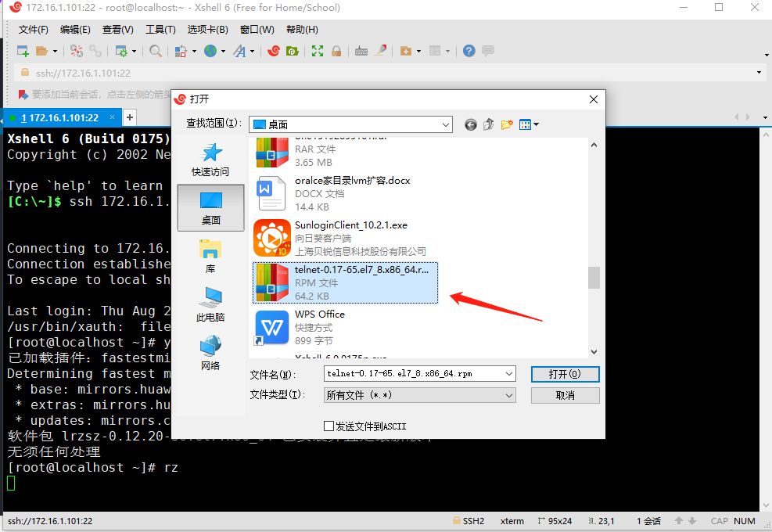Close the 打开 dialog
The width and height of the screenshot is (772, 532).
[x=594, y=99]
